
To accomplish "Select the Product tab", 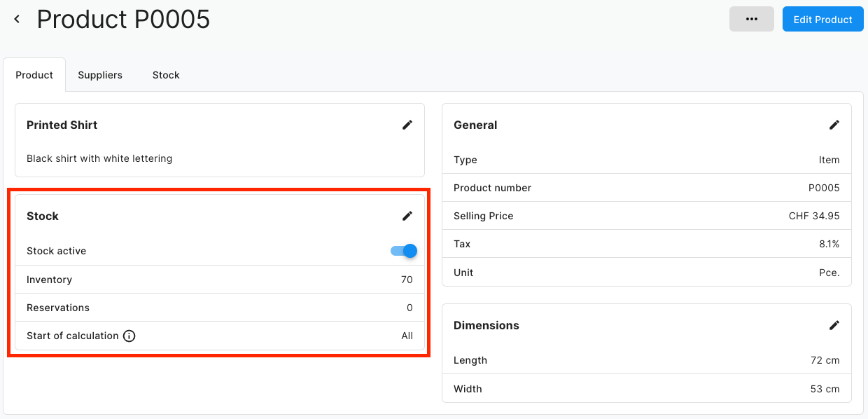I will pyautogui.click(x=34, y=75).
